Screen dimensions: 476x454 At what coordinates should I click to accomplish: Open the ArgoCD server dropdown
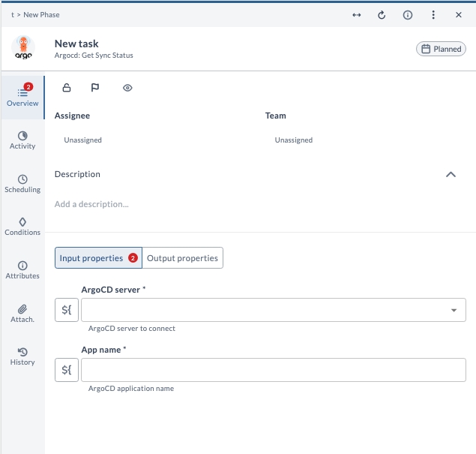click(x=454, y=310)
